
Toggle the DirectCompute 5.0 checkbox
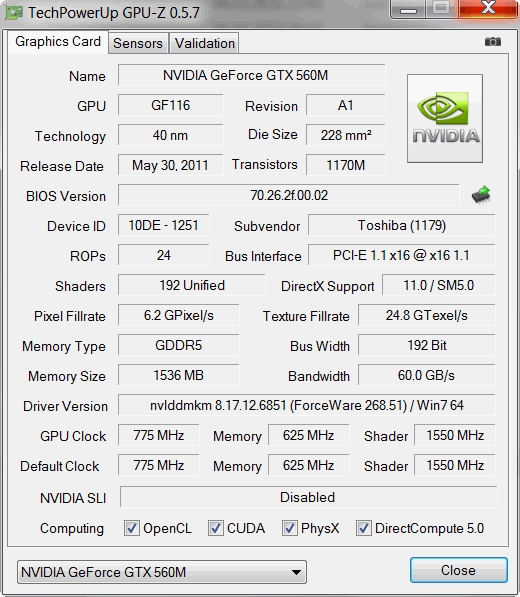tap(363, 528)
